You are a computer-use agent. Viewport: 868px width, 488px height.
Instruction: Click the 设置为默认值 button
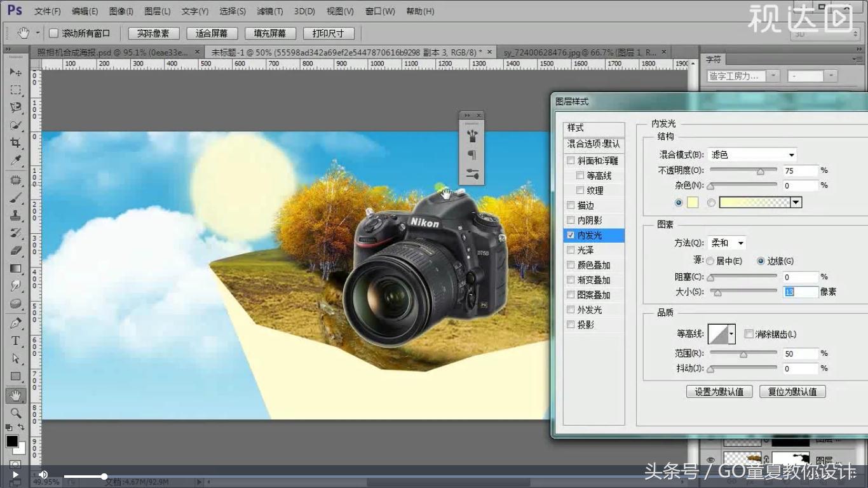coord(719,391)
